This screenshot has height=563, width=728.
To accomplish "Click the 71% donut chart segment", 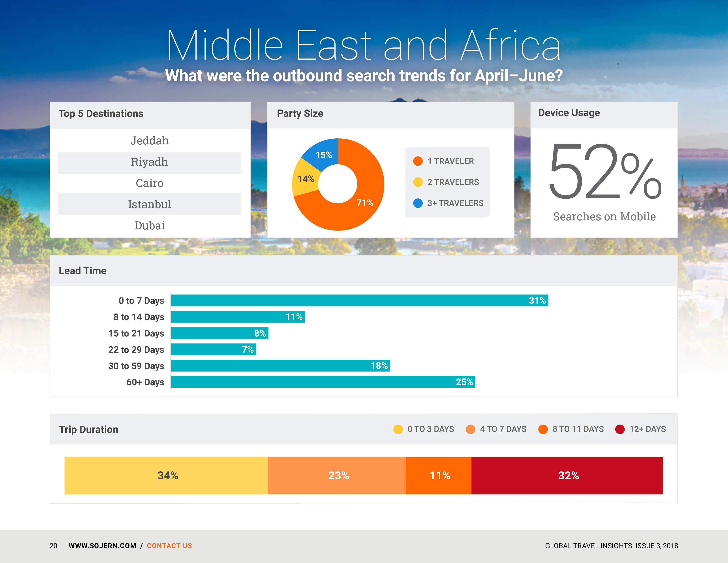I will coord(365,202).
